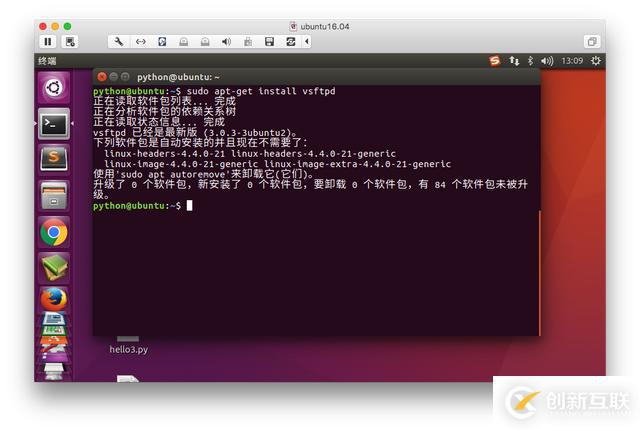Click the USB devices icon
Screen dimensions: 640x431
(x=248, y=42)
